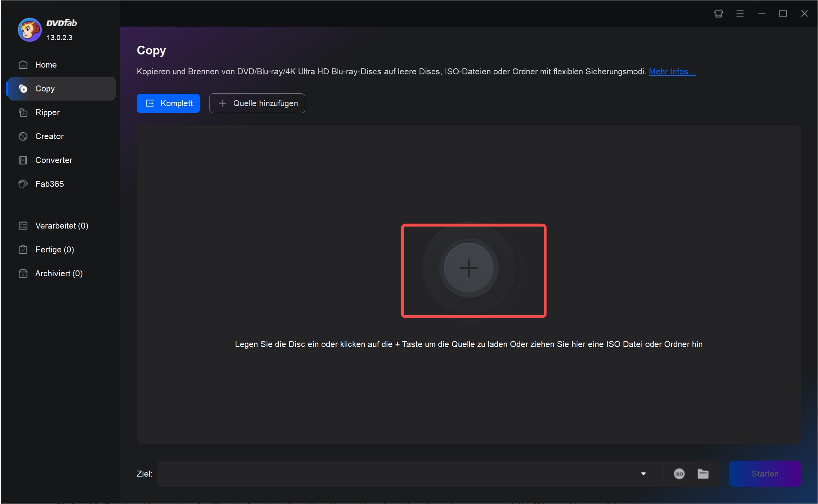Screen dimensions: 818x504
Task: View the Fertige completed items
Action: 54,249
